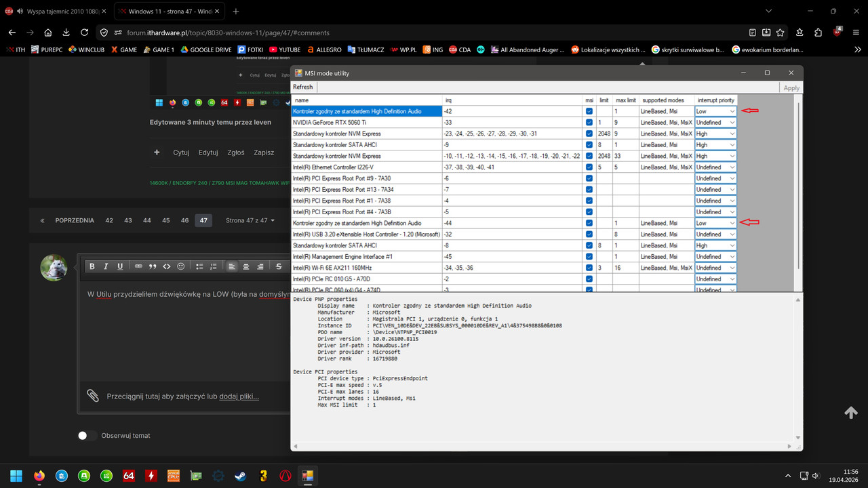The height and width of the screenshot is (488, 868).
Task: Insert bulleted list in forum editor
Action: pos(199,266)
